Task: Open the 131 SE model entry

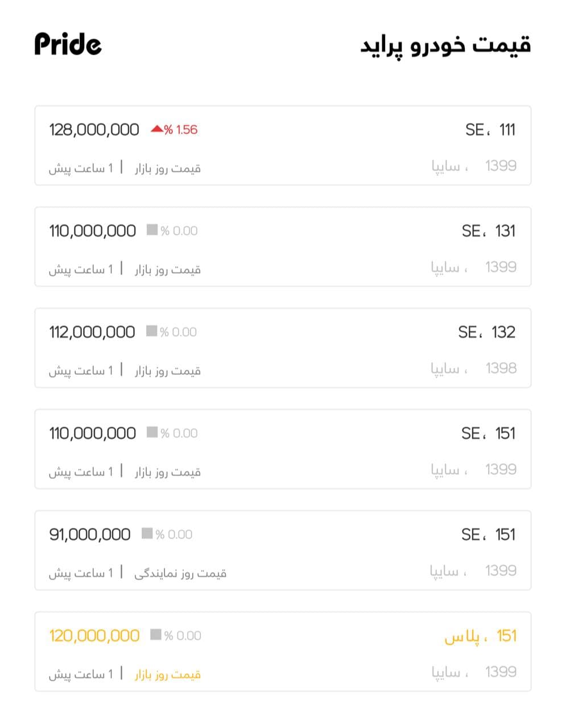Action: (488, 231)
